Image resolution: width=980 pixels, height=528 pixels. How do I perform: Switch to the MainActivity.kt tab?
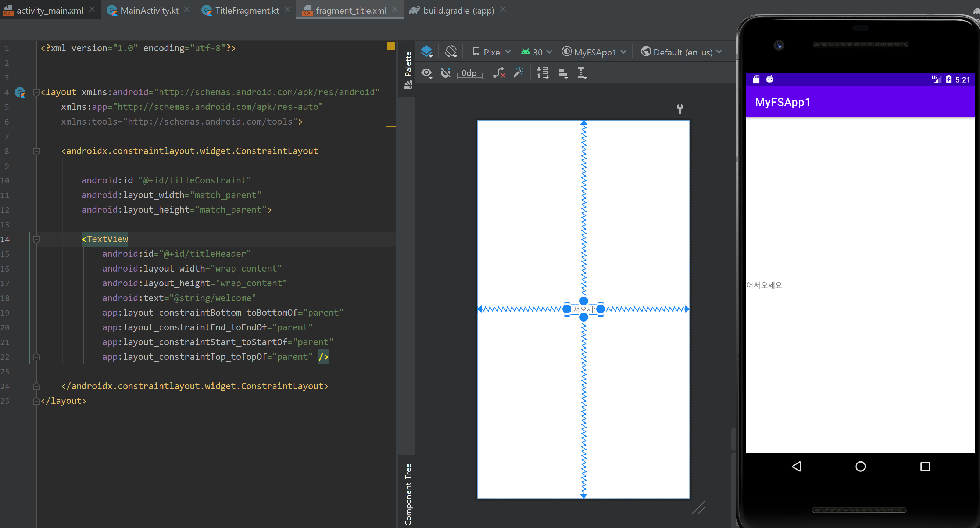click(149, 10)
